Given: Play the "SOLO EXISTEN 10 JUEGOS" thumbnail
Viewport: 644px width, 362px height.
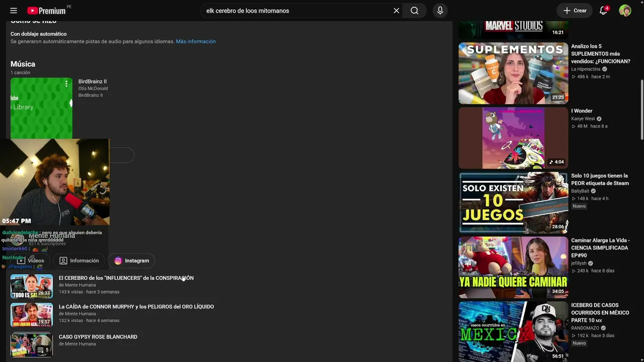Looking at the screenshot, I should pos(513,203).
